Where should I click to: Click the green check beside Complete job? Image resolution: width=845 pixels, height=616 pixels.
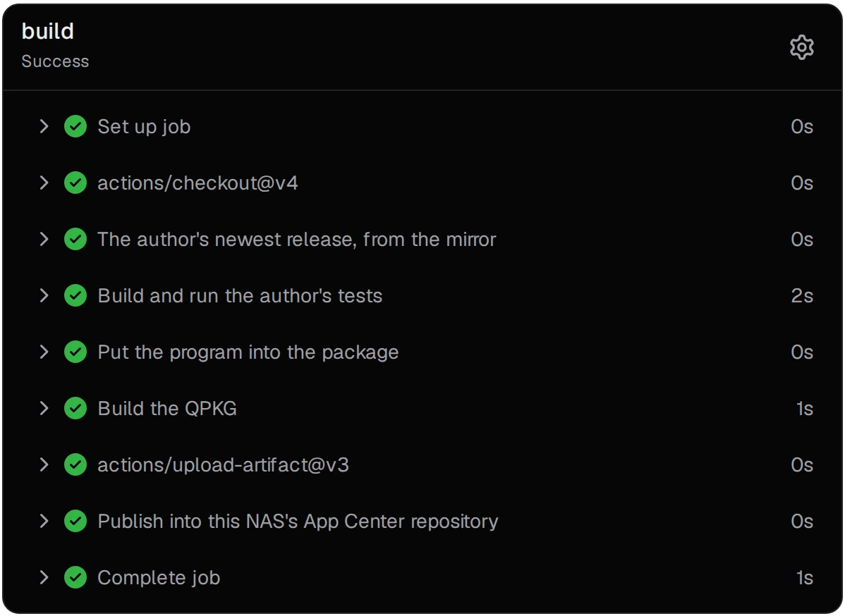click(x=75, y=577)
